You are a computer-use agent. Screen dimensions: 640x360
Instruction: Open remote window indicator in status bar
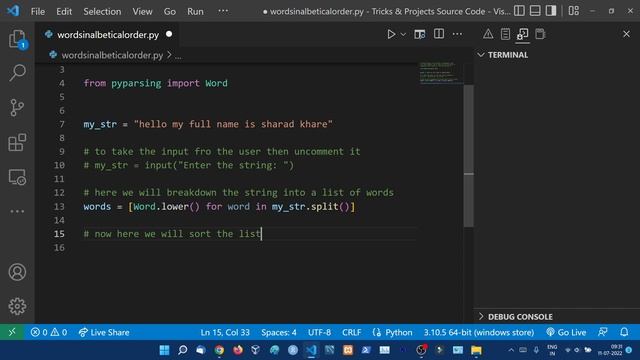pos(12,332)
